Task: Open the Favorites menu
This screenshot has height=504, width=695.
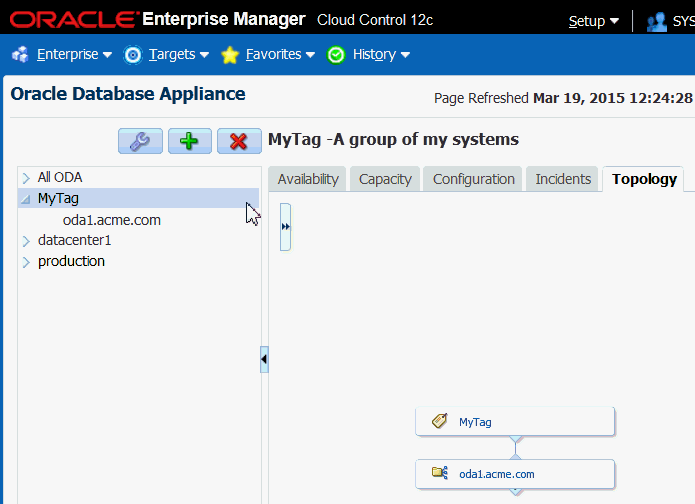Action: click(280, 55)
